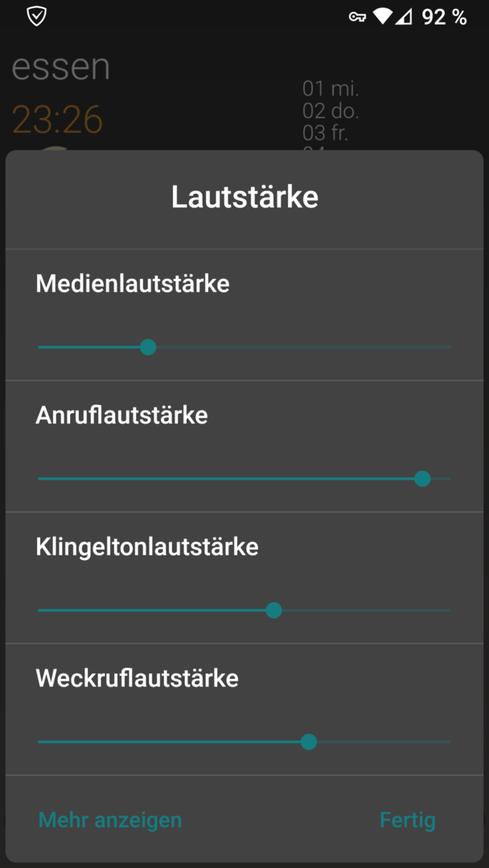Click the Medienlautstärke slider handle
489x868 pixels.
point(148,347)
